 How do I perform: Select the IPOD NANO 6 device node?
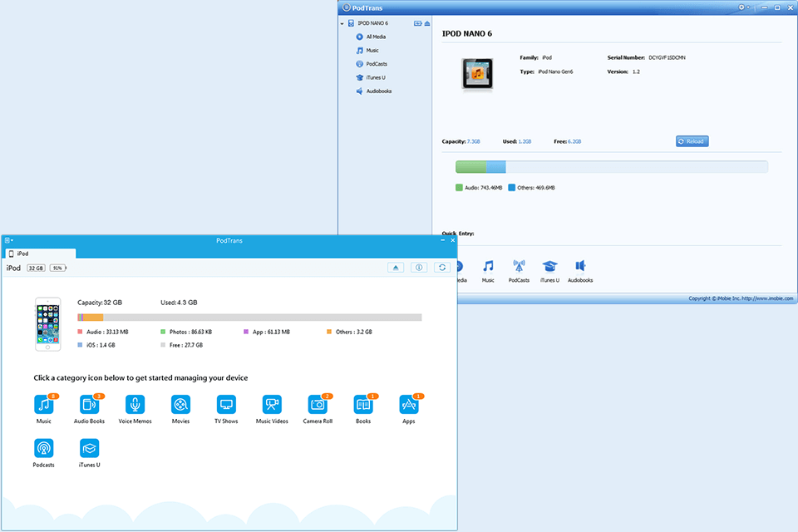[x=372, y=23]
